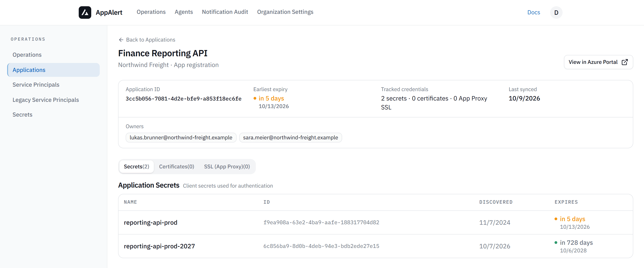Click discovered date 11/7/2024
This screenshot has height=268, width=644.
pos(494,222)
